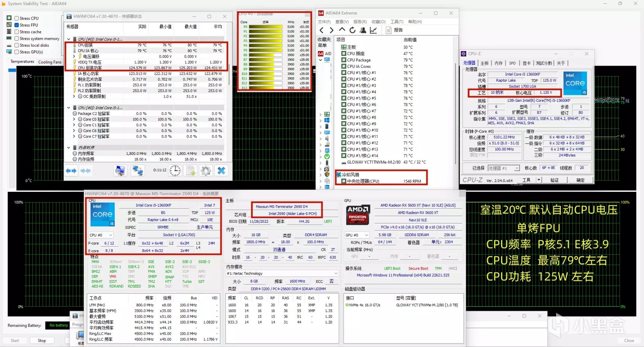Enable the Stress GPU(s) checkbox
Image resolution: width=644 pixels, height=347 pixels.
coord(16,52)
